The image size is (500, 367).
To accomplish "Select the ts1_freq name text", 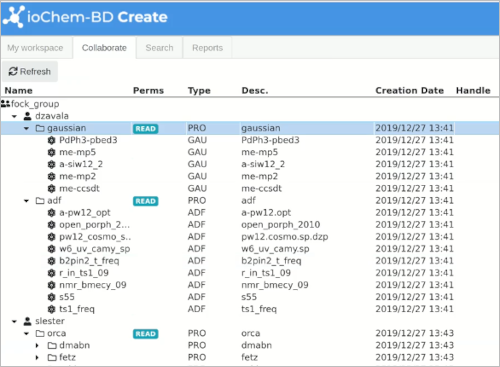I will tap(77, 309).
